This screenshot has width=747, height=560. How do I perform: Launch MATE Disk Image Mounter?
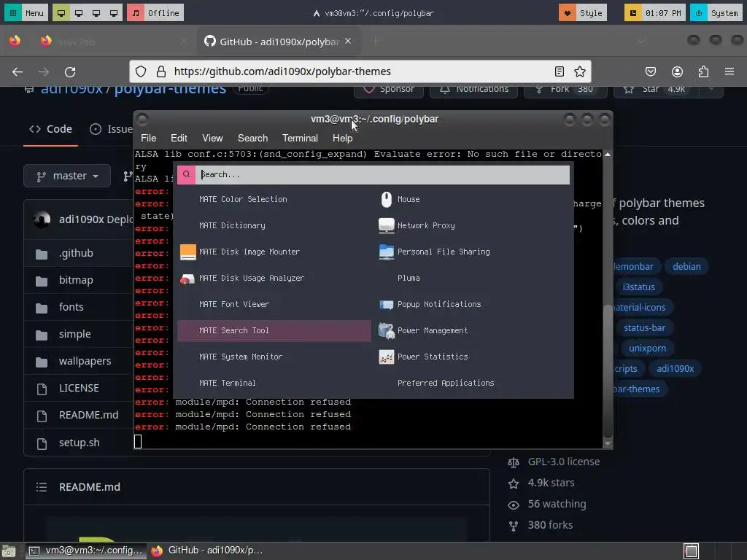pyautogui.click(x=274, y=252)
